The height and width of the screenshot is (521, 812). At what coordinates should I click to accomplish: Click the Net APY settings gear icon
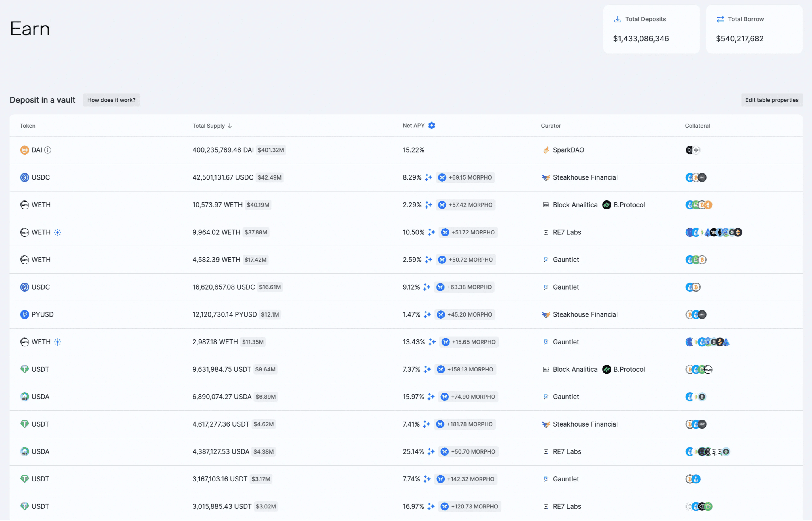(x=432, y=126)
